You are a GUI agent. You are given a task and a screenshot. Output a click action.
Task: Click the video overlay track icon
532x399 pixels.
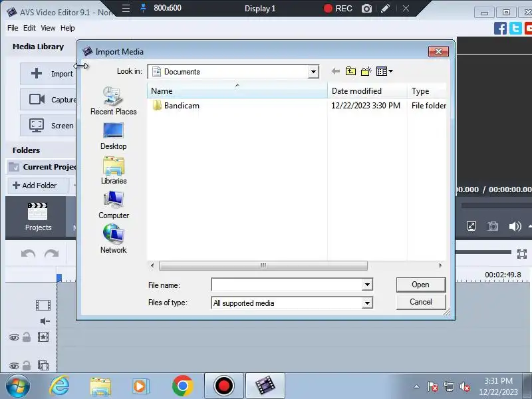[43, 365]
